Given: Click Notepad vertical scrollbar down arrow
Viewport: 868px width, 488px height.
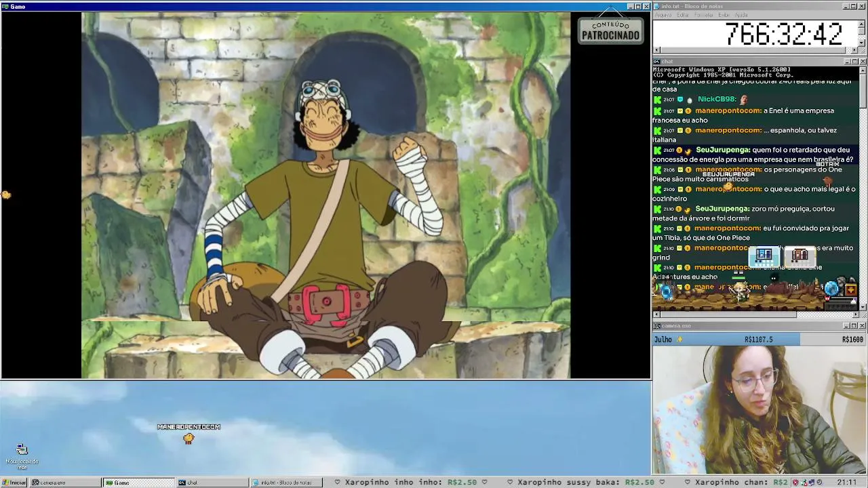Looking at the screenshot, I should pos(862,43).
